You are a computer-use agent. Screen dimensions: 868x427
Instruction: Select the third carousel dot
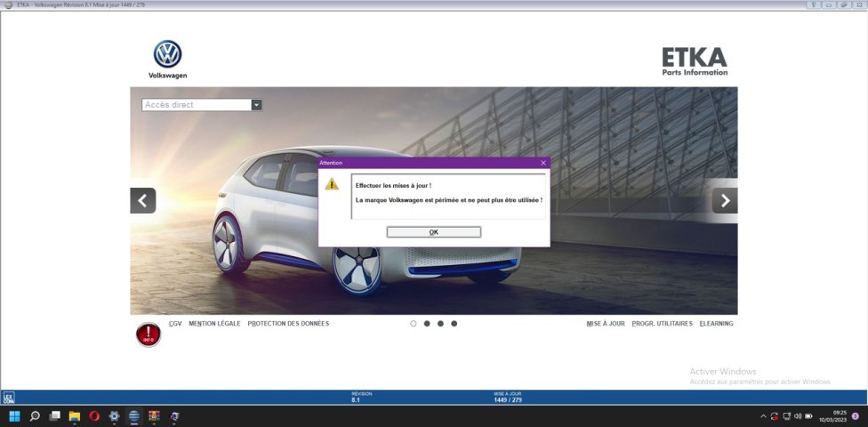(x=440, y=324)
